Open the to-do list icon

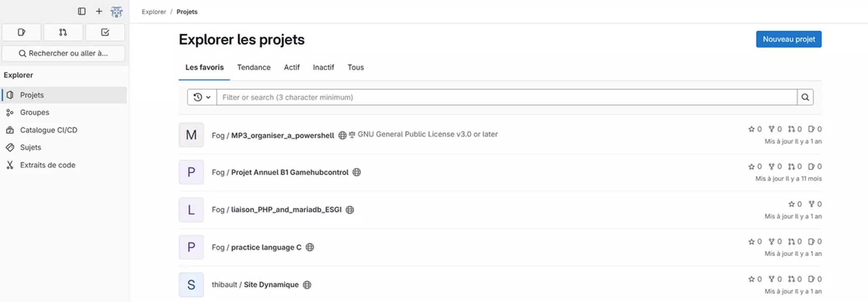tap(105, 33)
